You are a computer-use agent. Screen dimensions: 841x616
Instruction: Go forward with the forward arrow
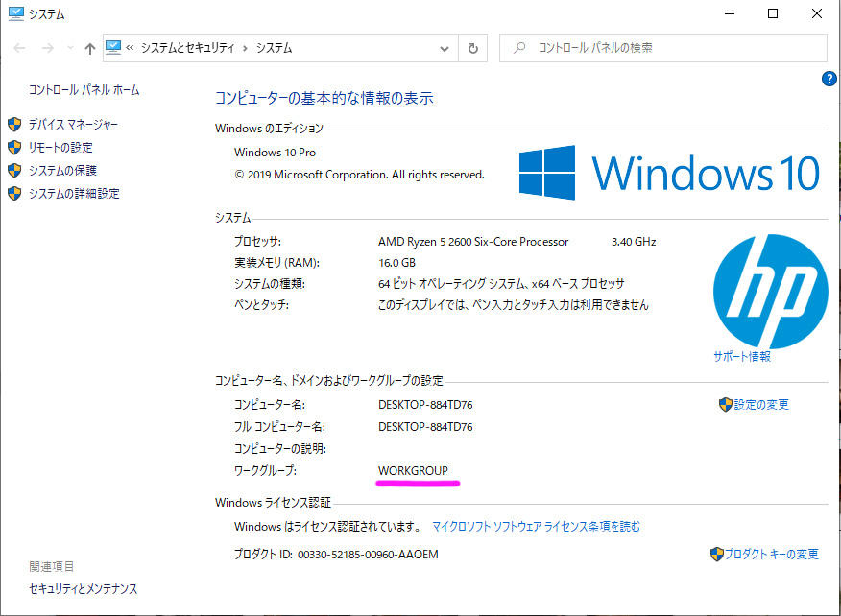coord(48,48)
